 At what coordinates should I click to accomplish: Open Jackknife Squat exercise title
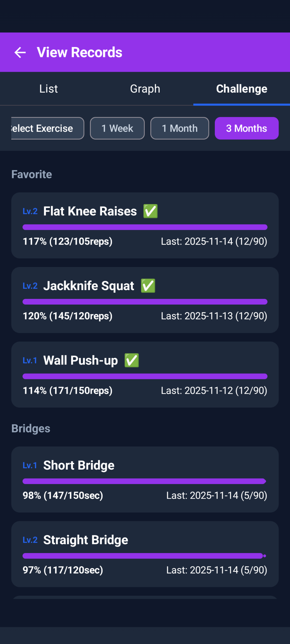coord(89,286)
